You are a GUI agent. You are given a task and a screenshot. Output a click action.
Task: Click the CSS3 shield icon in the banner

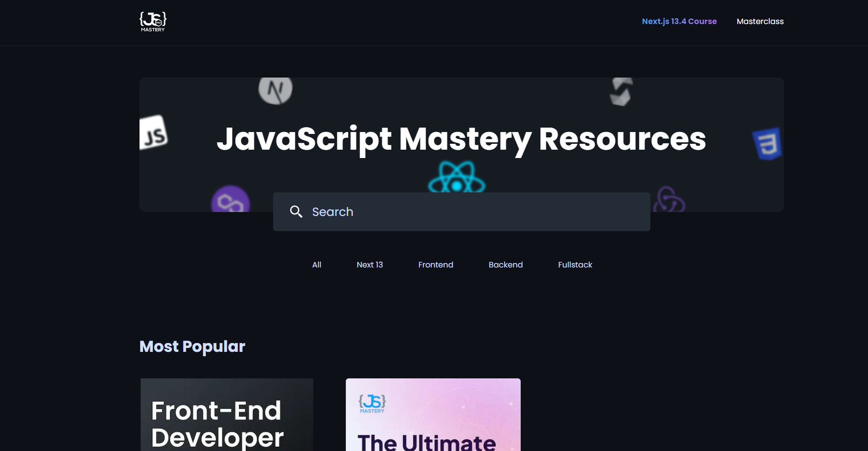(767, 144)
